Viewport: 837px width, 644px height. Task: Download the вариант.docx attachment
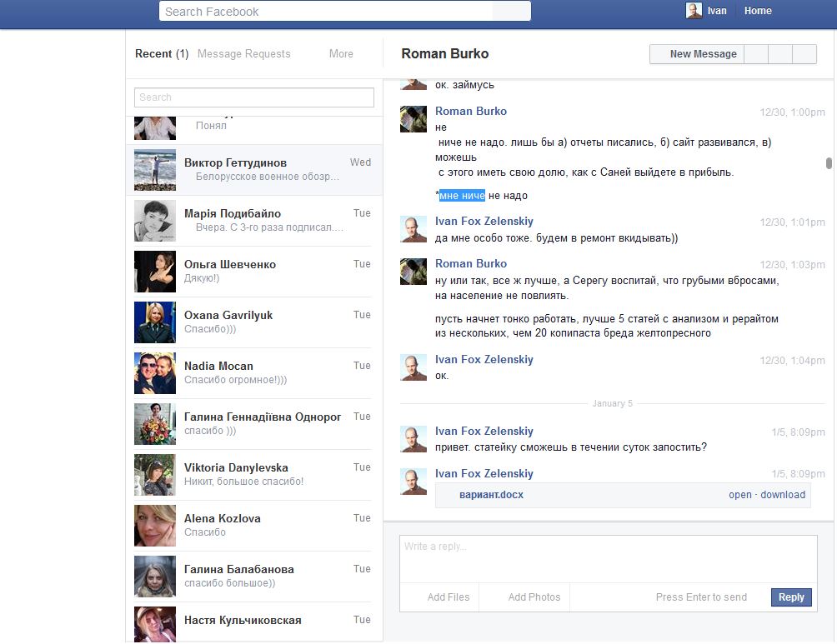[x=783, y=495]
